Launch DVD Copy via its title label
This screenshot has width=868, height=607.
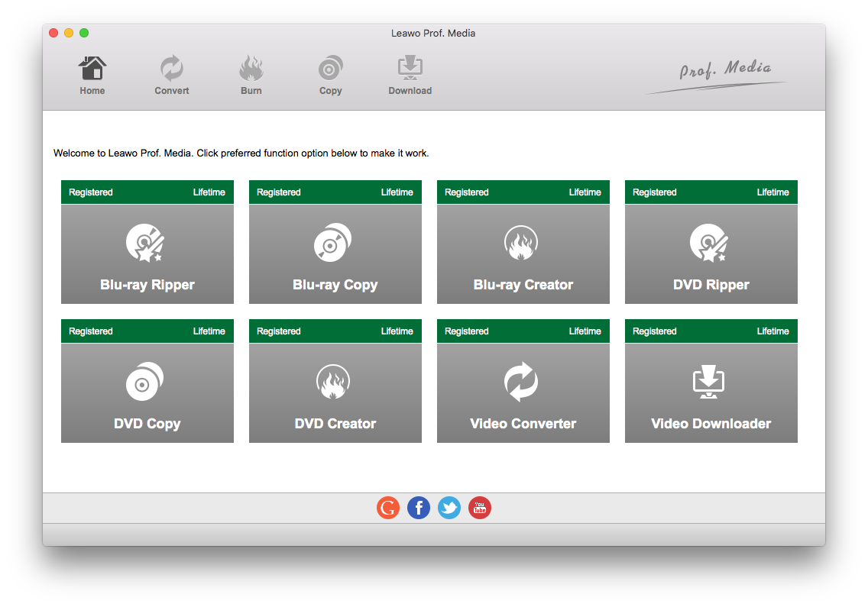147,424
